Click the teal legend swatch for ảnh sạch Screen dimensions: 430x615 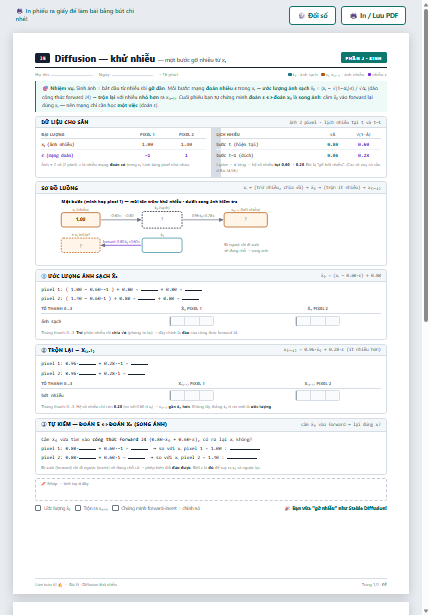pyautogui.click(x=290, y=75)
